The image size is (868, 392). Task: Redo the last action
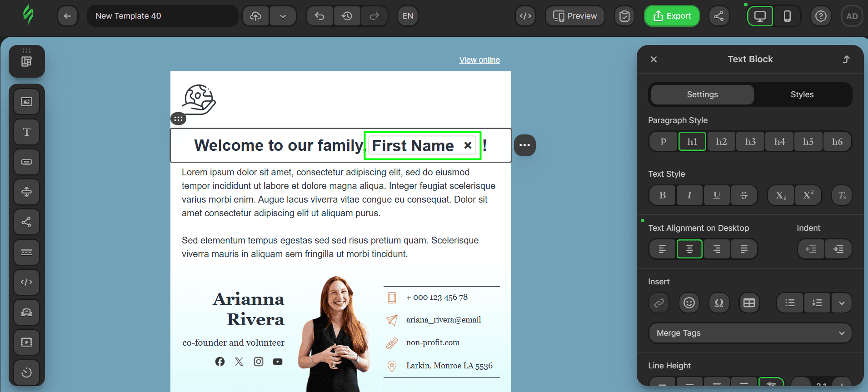click(x=374, y=16)
